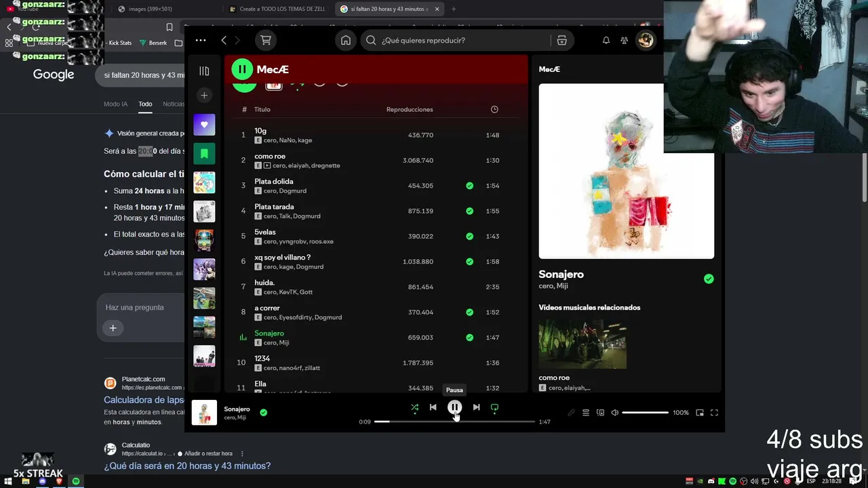Toggle saved checkmark for 5velas

[469, 237]
